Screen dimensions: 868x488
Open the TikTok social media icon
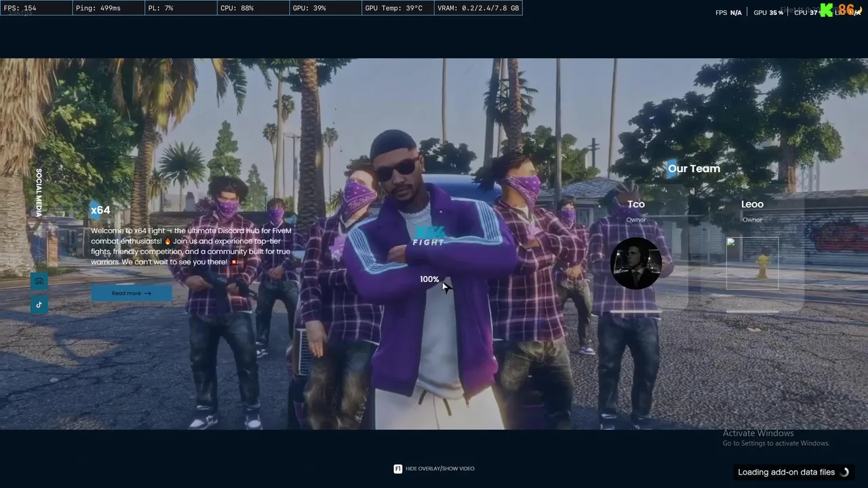coord(39,305)
